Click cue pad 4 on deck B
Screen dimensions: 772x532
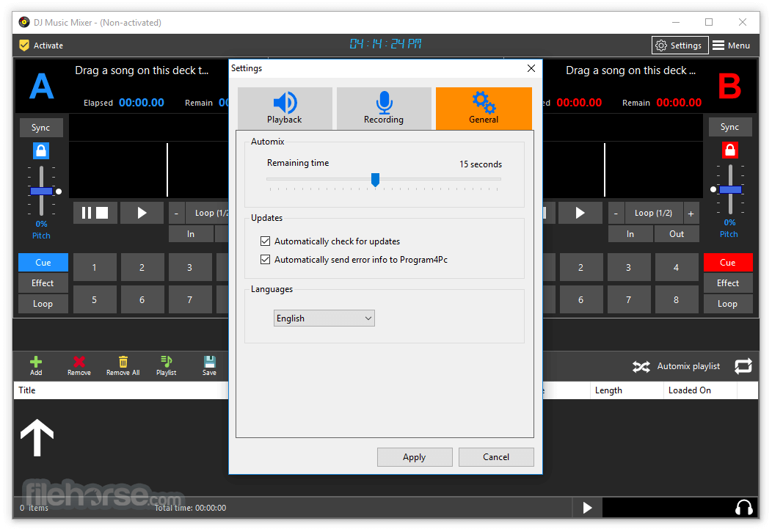point(677,267)
